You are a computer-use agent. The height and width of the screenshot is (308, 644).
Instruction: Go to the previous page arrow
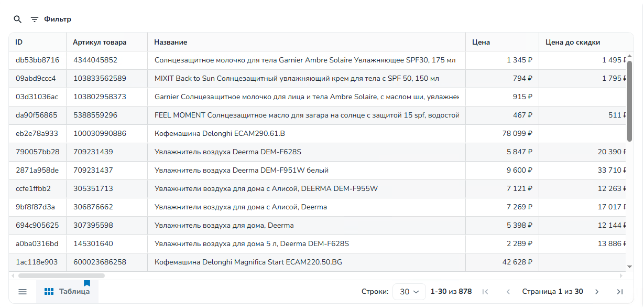pos(508,292)
